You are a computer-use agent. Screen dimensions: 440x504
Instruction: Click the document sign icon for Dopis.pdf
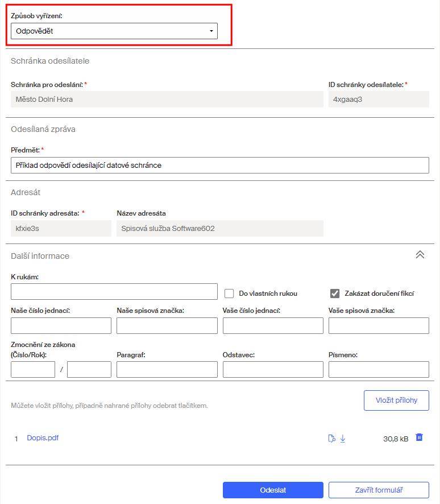click(332, 439)
